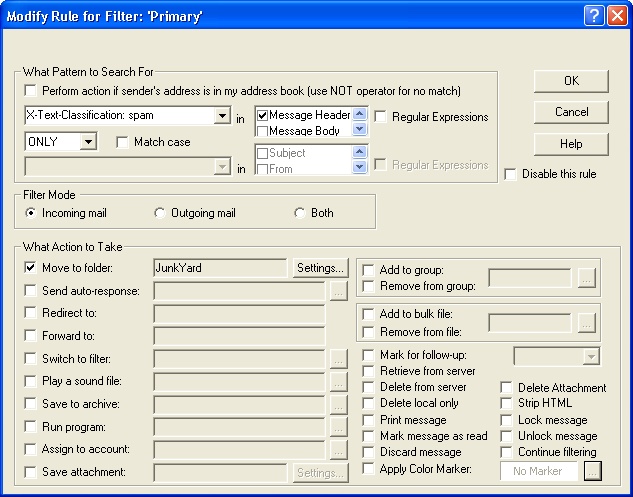Click browse button beside Add to bulk file
This screenshot has width=633, height=497.
pos(587,322)
